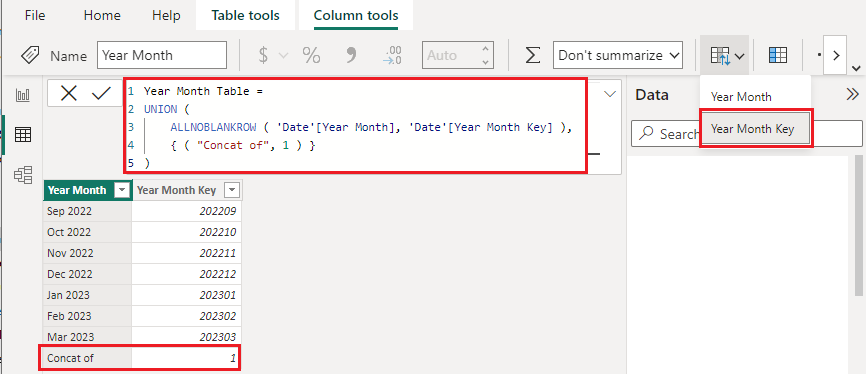Open the Don't summarize dropdown

(x=618, y=55)
